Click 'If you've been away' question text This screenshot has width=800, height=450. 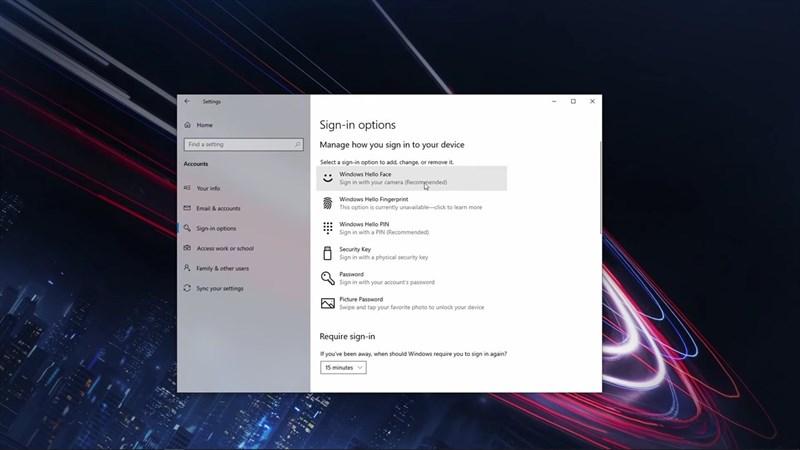pyautogui.click(x=413, y=354)
